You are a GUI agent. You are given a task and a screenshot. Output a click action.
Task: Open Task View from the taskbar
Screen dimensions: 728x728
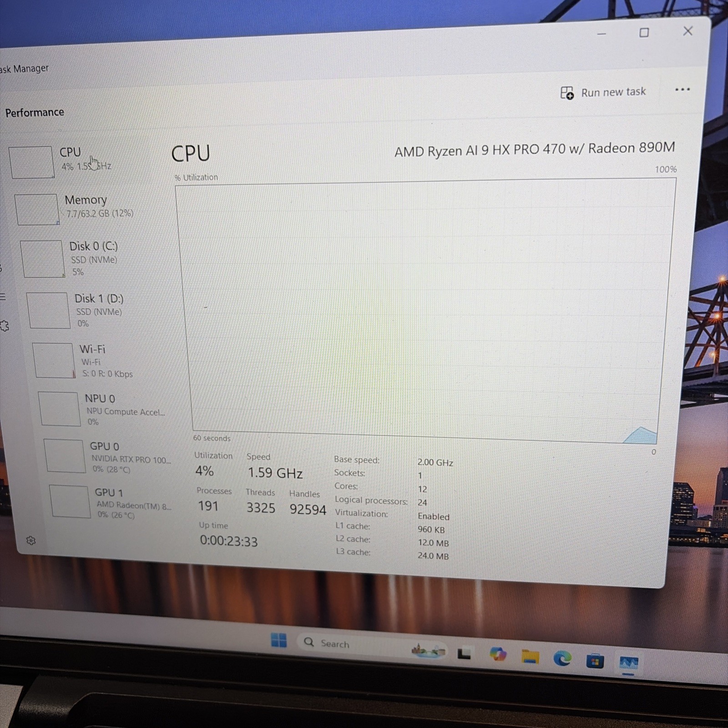point(464,653)
